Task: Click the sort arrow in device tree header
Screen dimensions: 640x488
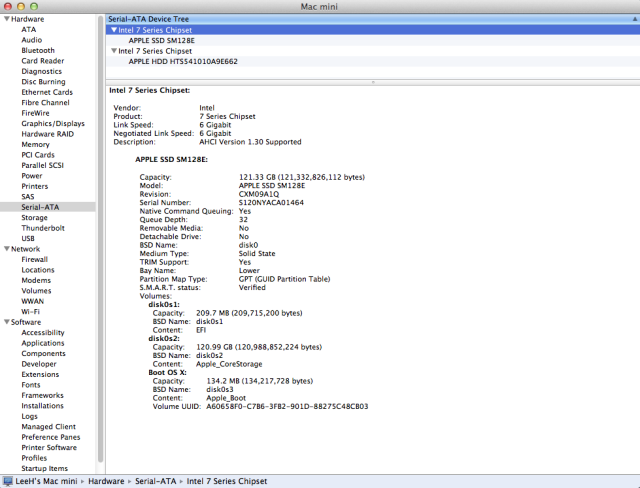Action: pos(635,19)
